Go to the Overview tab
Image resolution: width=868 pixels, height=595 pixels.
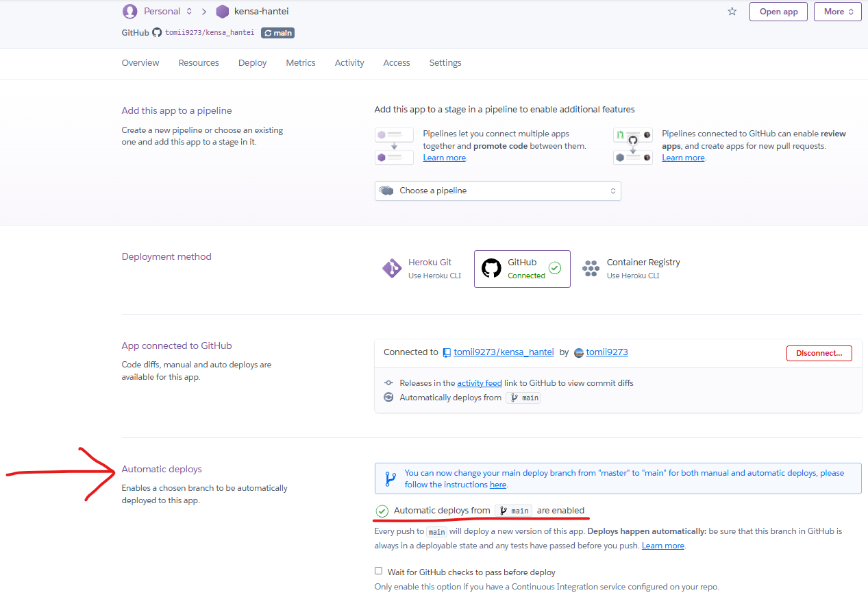coord(140,63)
